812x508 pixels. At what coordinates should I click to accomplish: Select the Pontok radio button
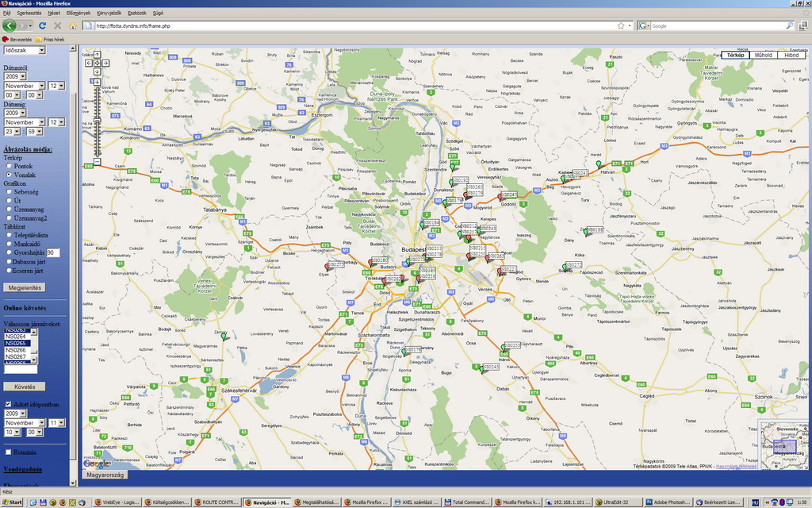pos(8,166)
